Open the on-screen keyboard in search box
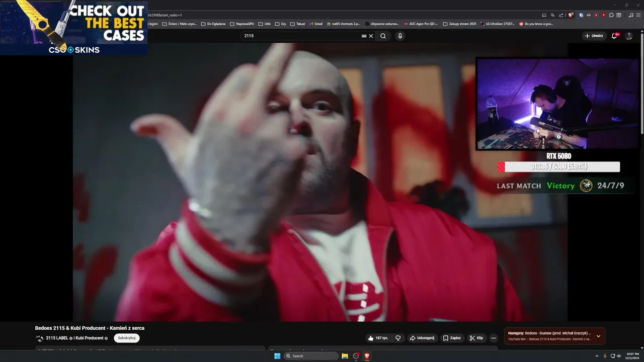This screenshot has height=362, width=644. click(x=364, y=36)
